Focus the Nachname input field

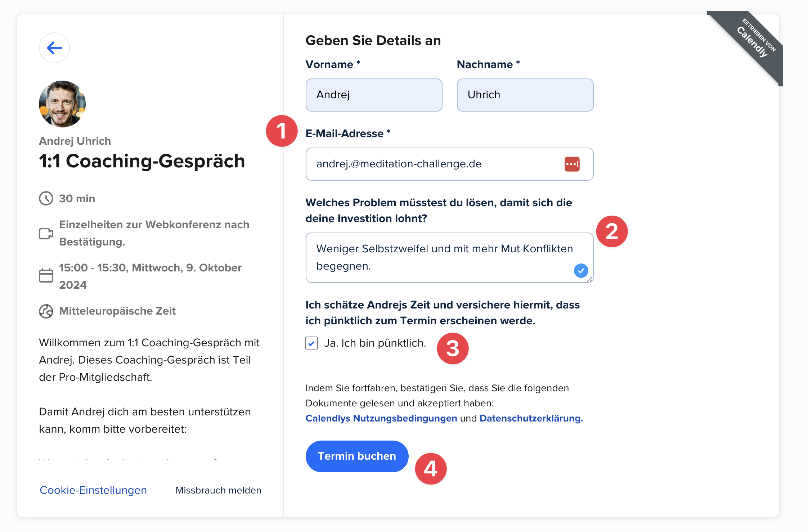[x=525, y=95]
